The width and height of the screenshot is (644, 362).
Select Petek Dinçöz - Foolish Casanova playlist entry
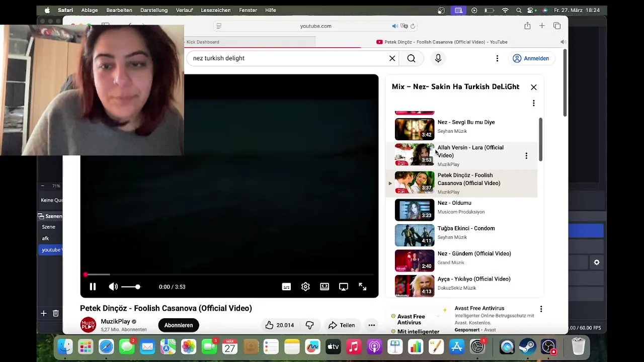(461, 183)
